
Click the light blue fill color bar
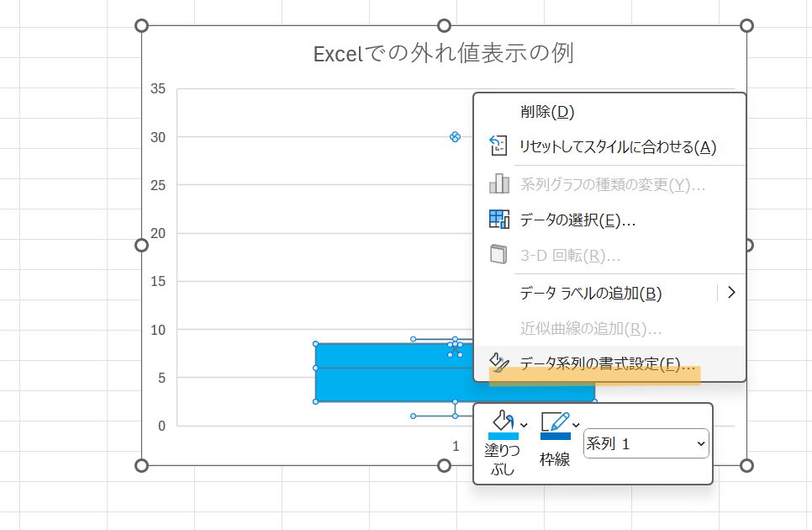click(x=503, y=435)
